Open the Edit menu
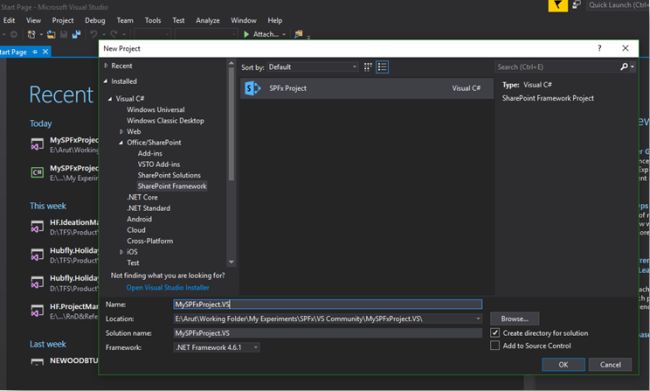Screen dimensions: 650x391 (x=9, y=20)
